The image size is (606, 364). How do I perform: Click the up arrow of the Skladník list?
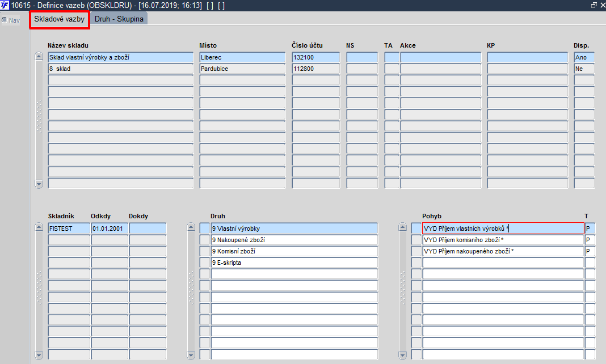click(x=39, y=227)
